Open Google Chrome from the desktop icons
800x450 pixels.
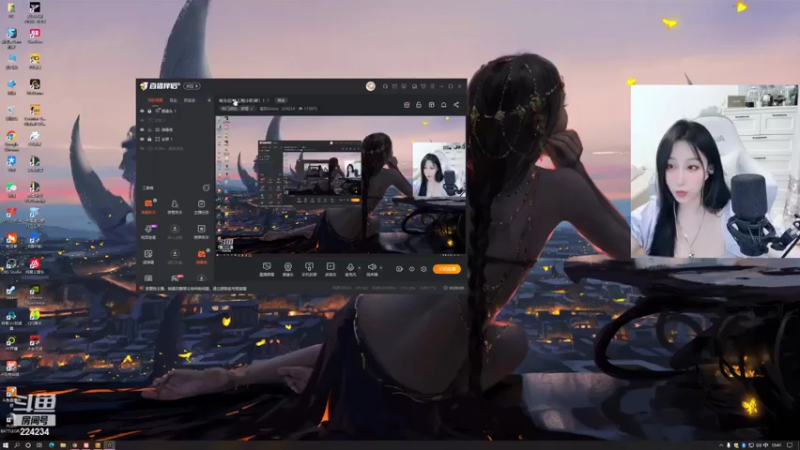[x=11, y=140]
